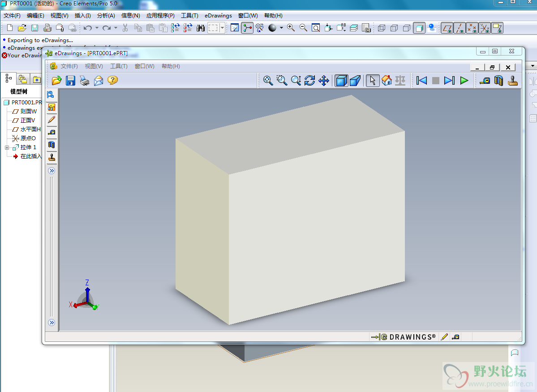The image size is (537, 392).
Task: Create new file in Creo toolbar
Action: [10, 28]
